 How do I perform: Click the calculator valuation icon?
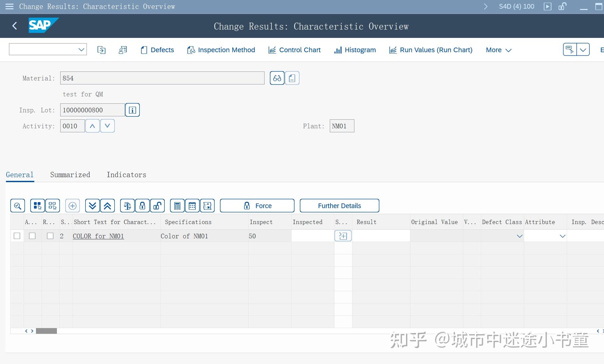177,205
